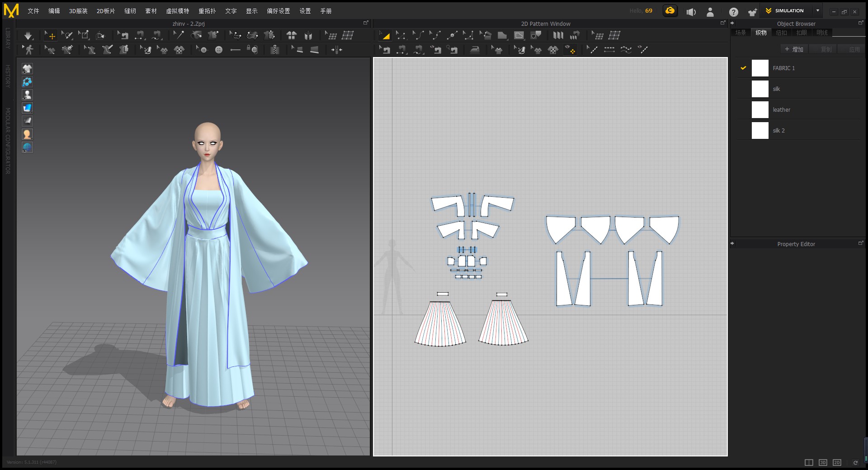Click the announcements speaker icon

point(691,12)
